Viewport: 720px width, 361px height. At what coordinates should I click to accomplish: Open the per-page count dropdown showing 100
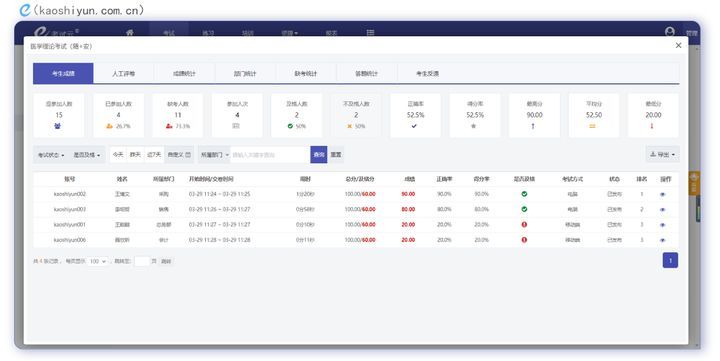pyautogui.click(x=97, y=261)
